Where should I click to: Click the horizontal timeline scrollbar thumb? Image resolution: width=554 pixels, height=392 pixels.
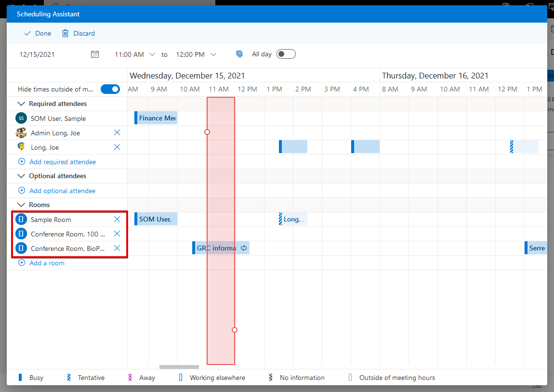coord(179,367)
